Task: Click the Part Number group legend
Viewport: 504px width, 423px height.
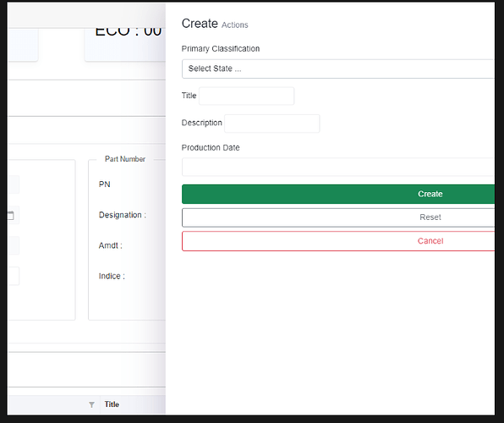Action: [125, 159]
